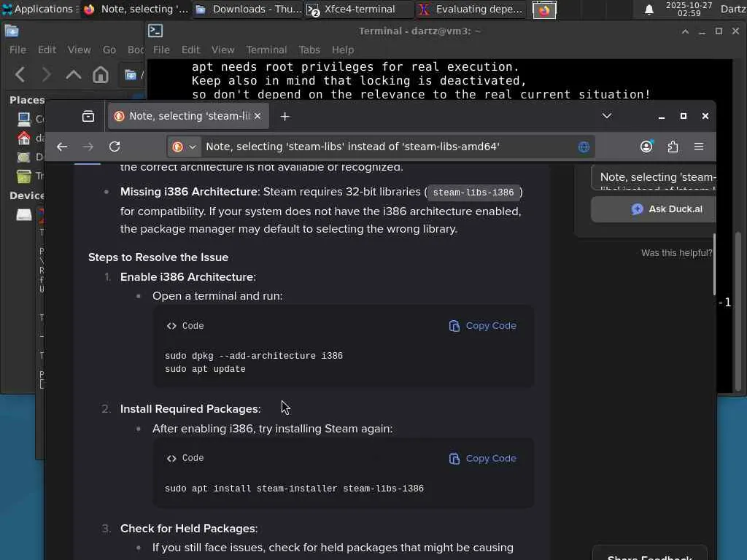Image resolution: width=747 pixels, height=560 pixels.
Task: Open file manager Go menu
Action: pyautogui.click(x=109, y=50)
